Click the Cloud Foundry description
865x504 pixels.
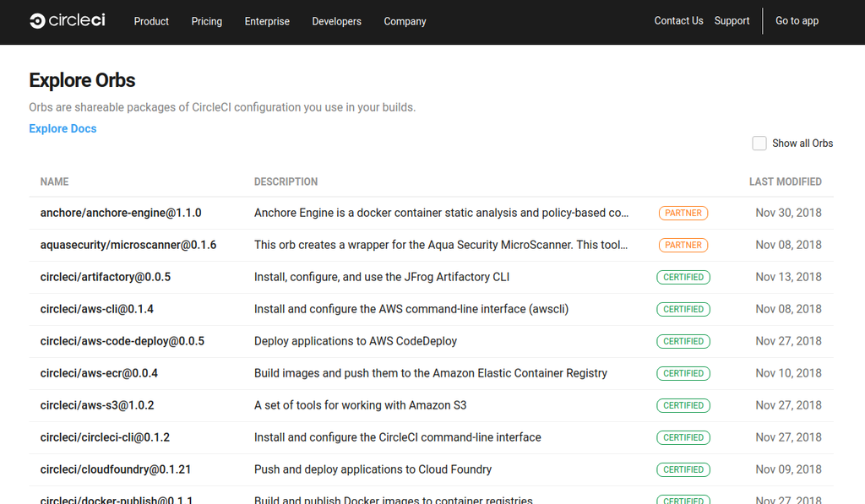point(373,469)
